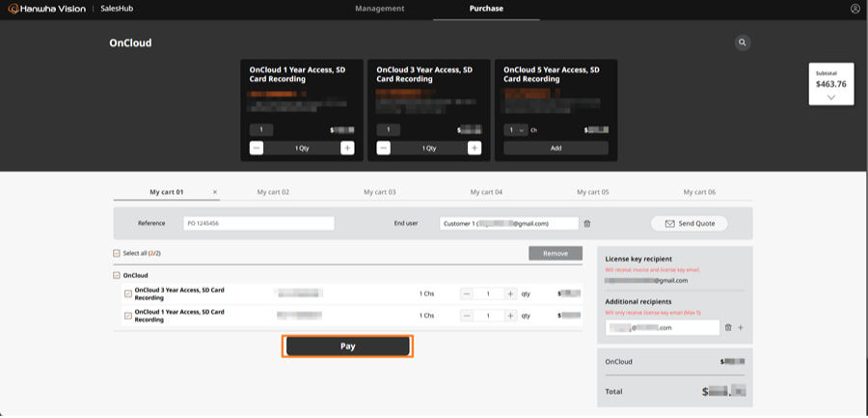Switch to My cart 02 tab
The image size is (868, 418).
[273, 192]
